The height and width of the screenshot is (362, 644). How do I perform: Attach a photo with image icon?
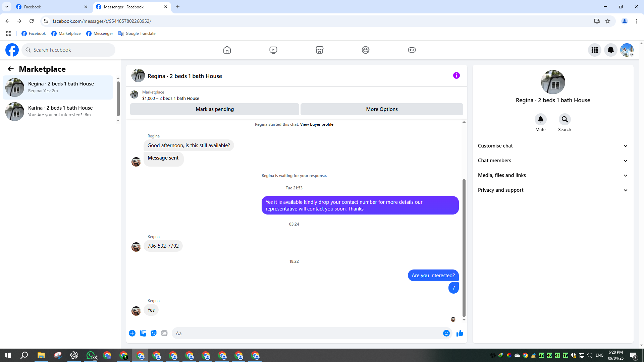[143, 333]
